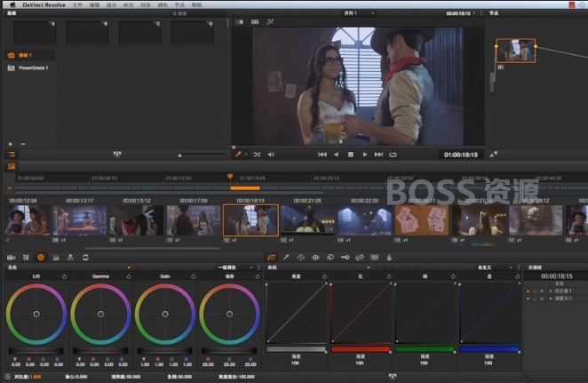
Task: Click the sync icon in the left palette toolbar
Action: [x=85, y=258]
